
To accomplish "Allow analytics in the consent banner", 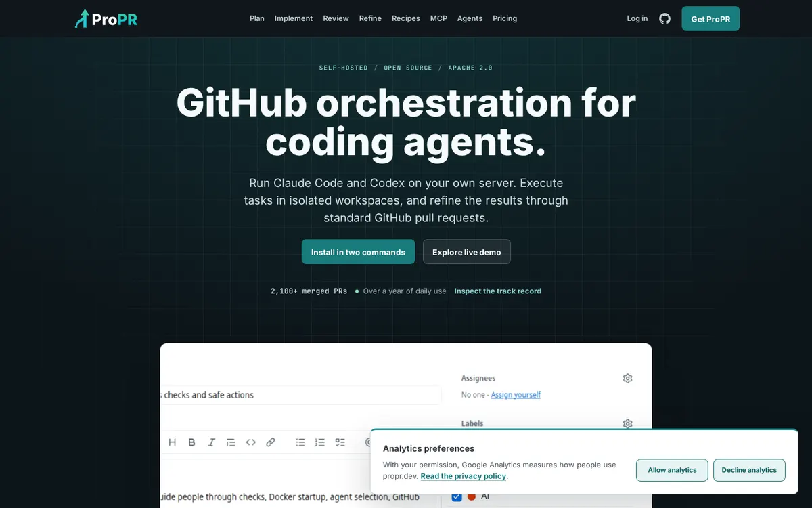I will pyautogui.click(x=672, y=470).
